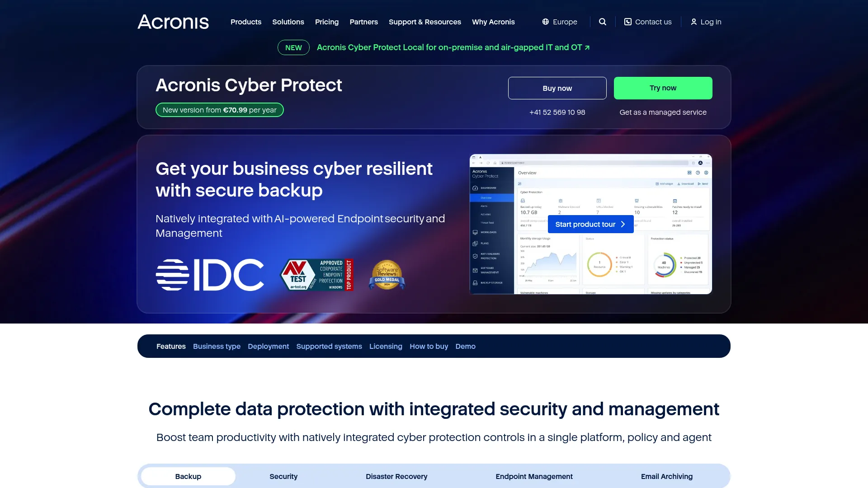Click Get as a managed service

(x=663, y=112)
